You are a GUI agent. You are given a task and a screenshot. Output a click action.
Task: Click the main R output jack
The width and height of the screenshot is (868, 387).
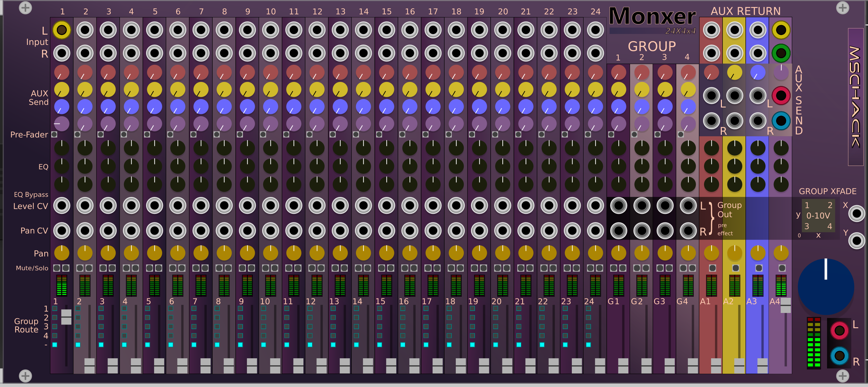click(839, 356)
